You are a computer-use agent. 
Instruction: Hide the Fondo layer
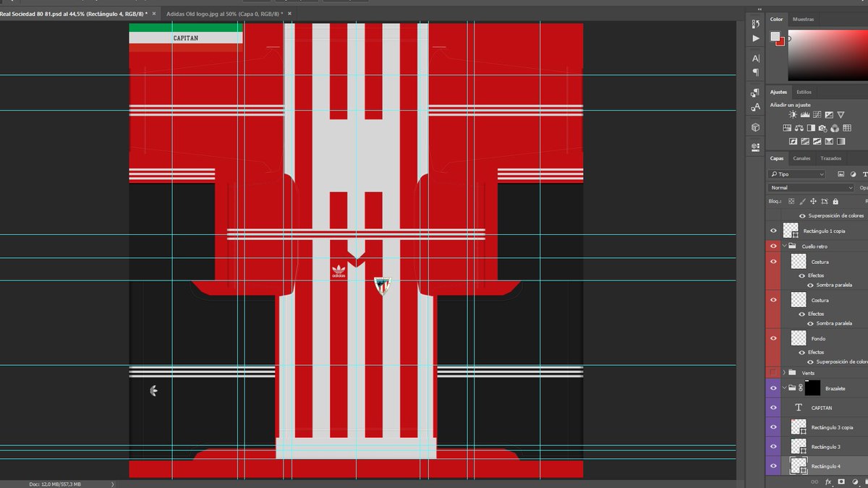click(x=773, y=338)
